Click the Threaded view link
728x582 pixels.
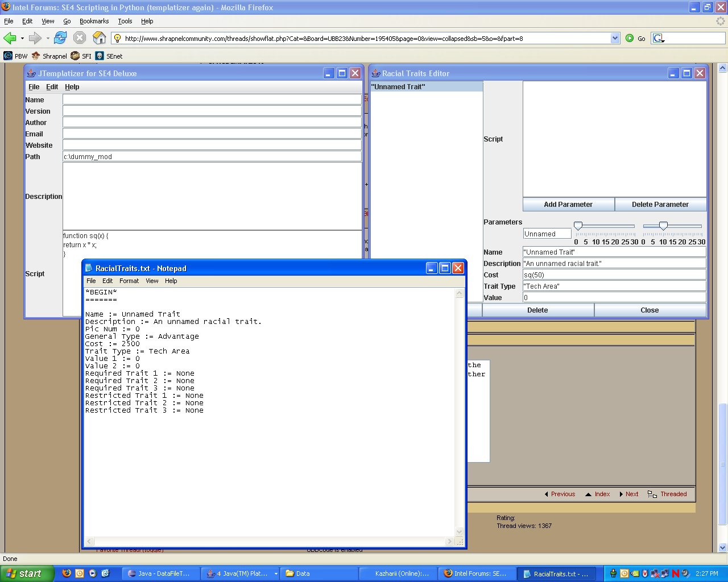(673, 494)
